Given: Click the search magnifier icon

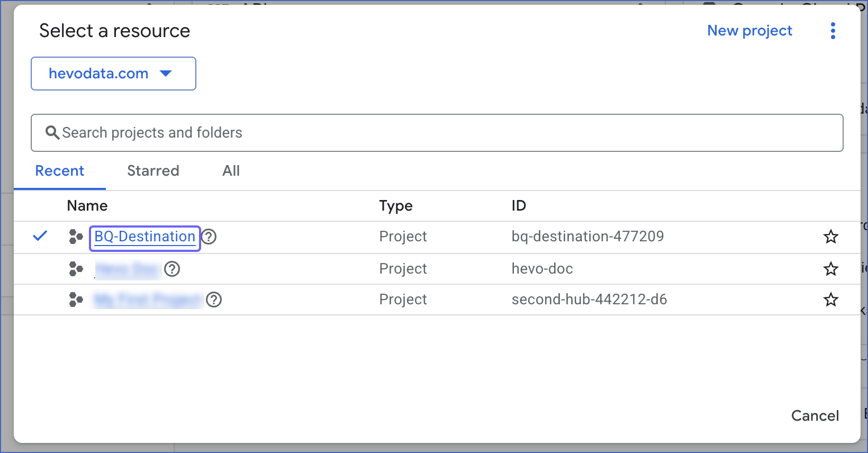Looking at the screenshot, I should [52, 132].
